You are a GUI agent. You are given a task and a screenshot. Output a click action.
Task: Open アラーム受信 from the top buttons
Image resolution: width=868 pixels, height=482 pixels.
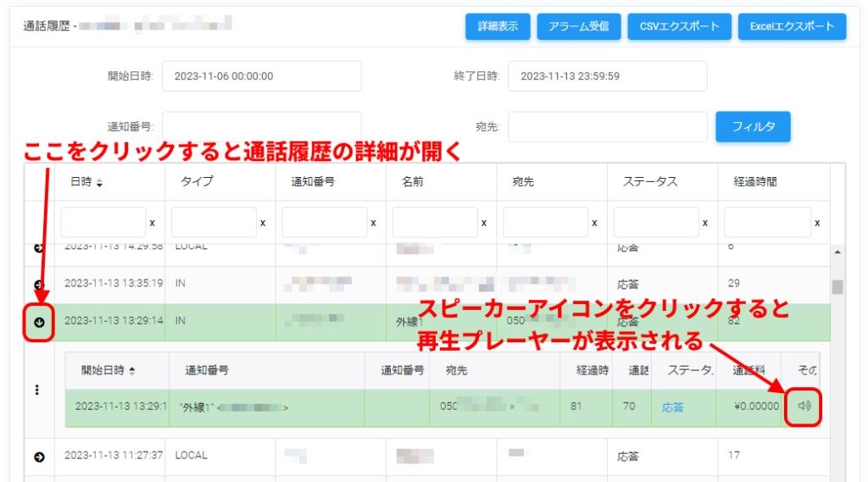tap(579, 26)
